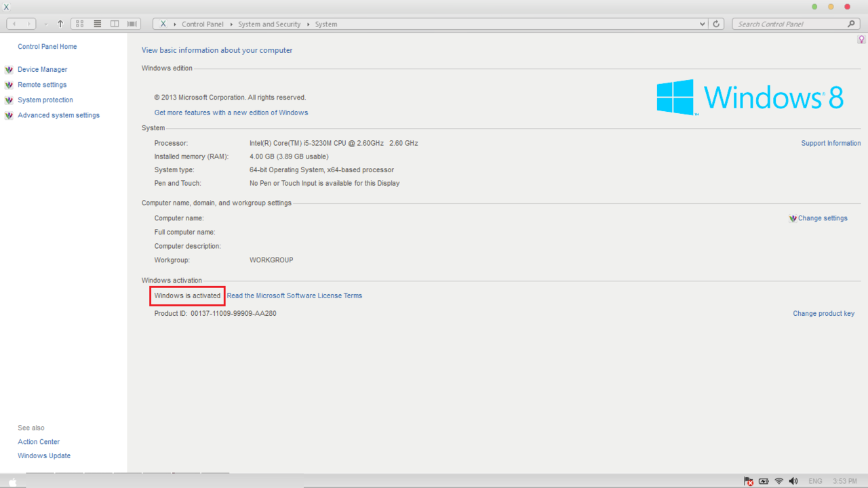Image resolution: width=868 pixels, height=488 pixels.
Task: Click the green window control dot
Action: click(x=814, y=7)
